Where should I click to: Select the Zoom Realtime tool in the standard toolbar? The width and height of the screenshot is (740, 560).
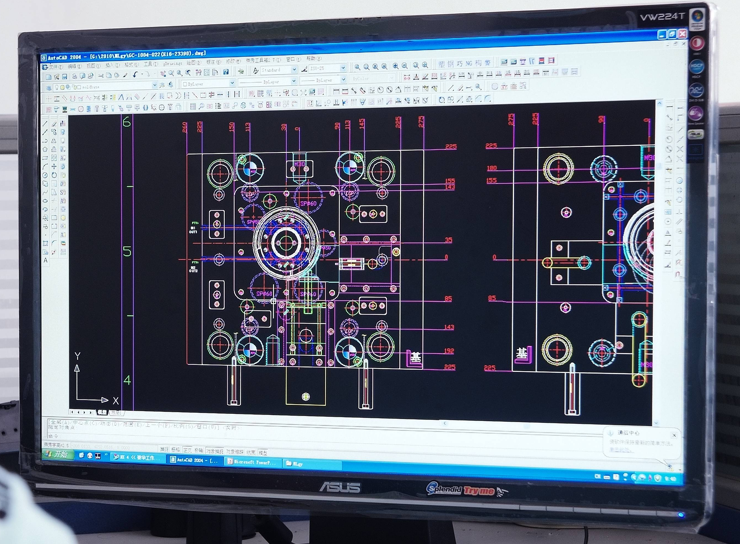pyautogui.click(x=171, y=74)
